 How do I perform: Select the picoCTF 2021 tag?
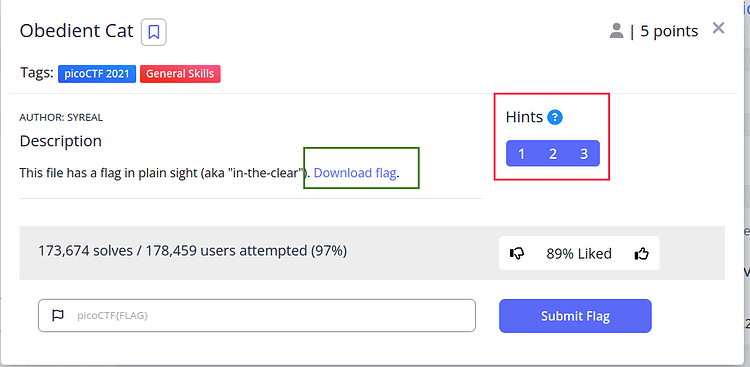[x=97, y=74]
